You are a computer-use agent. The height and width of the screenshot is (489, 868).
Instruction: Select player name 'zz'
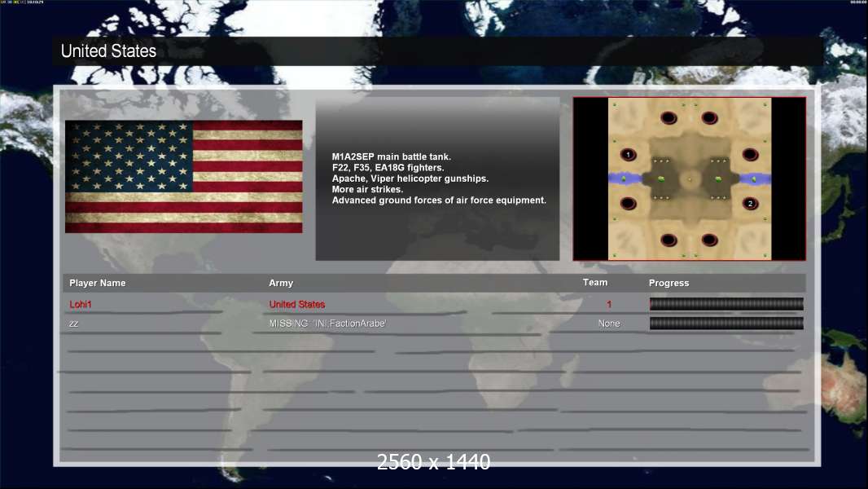73,324
